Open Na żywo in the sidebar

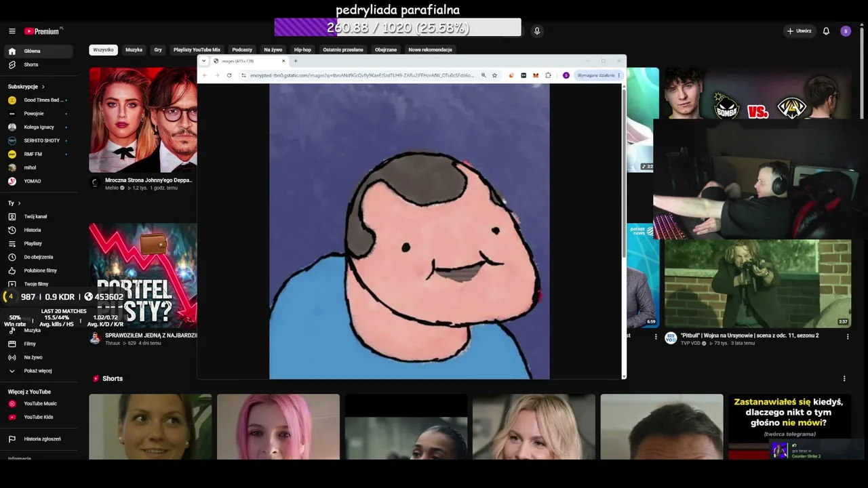point(40,357)
